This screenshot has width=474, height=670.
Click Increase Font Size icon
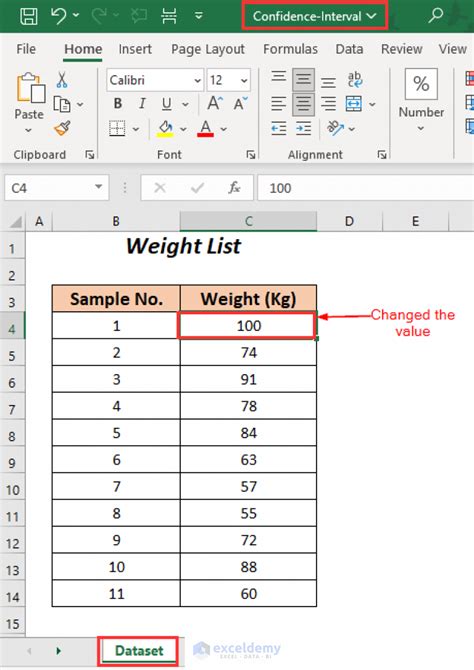pos(215,103)
